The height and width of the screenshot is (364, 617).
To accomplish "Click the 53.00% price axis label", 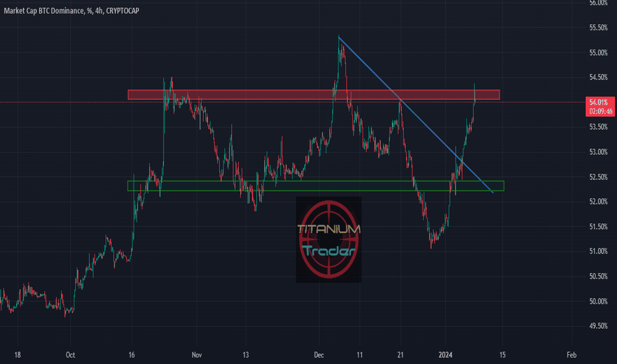I will pyautogui.click(x=598, y=152).
